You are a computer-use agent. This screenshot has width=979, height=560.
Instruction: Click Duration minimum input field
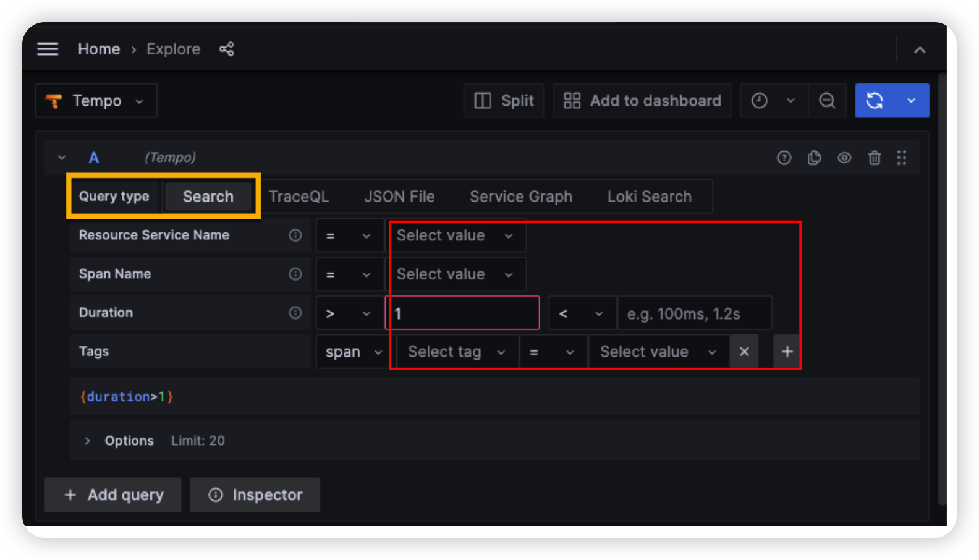click(x=462, y=313)
